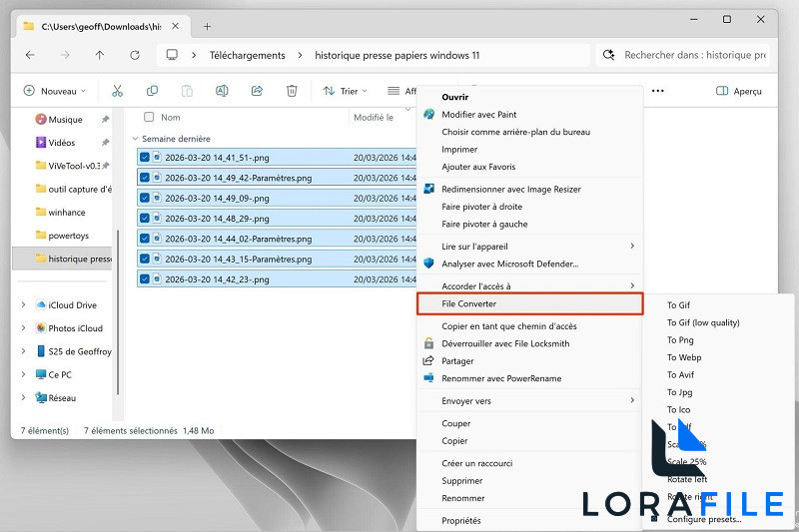The height and width of the screenshot is (532, 799).
Task: Click the File Locksmith padlock icon
Action: click(428, 343)
